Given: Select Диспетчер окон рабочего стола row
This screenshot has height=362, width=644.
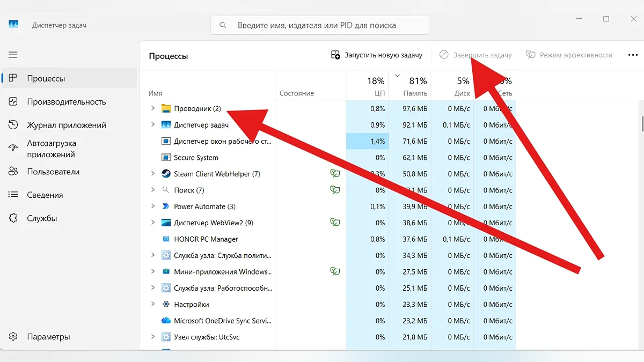Looking at the screenshot, I should click(x=327, y=141).
